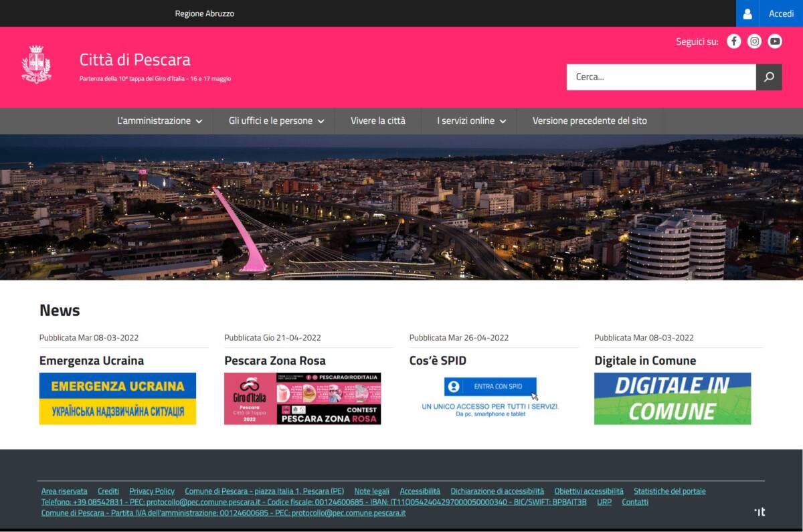The height and width of the screenshot is (532, 803).
Task: Click the Telefono and PEC contact line
Action: coord(314,502)
